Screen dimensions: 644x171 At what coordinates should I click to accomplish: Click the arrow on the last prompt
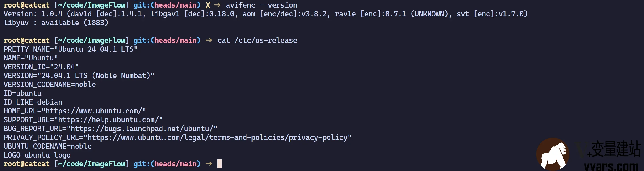coord(208,164)
